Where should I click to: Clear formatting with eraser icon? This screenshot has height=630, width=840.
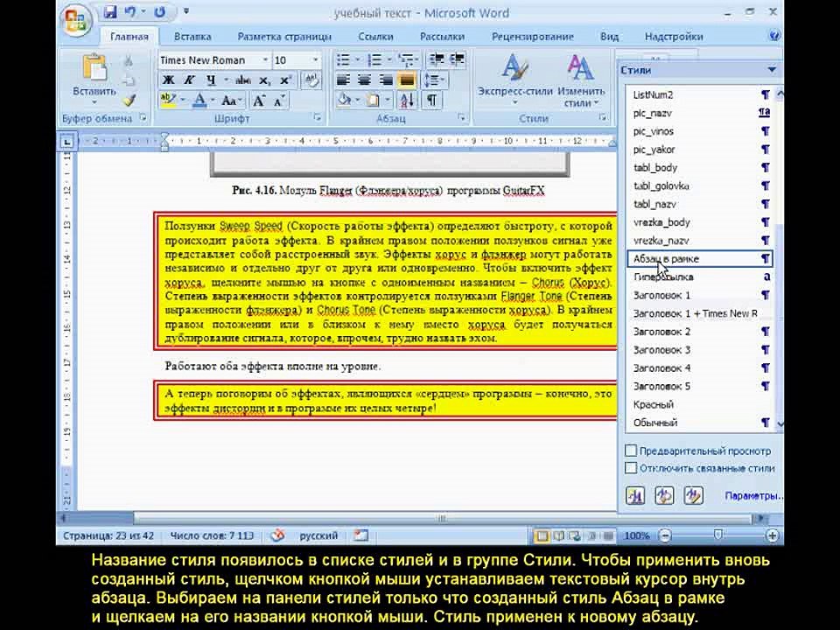[x=311, y=80]
